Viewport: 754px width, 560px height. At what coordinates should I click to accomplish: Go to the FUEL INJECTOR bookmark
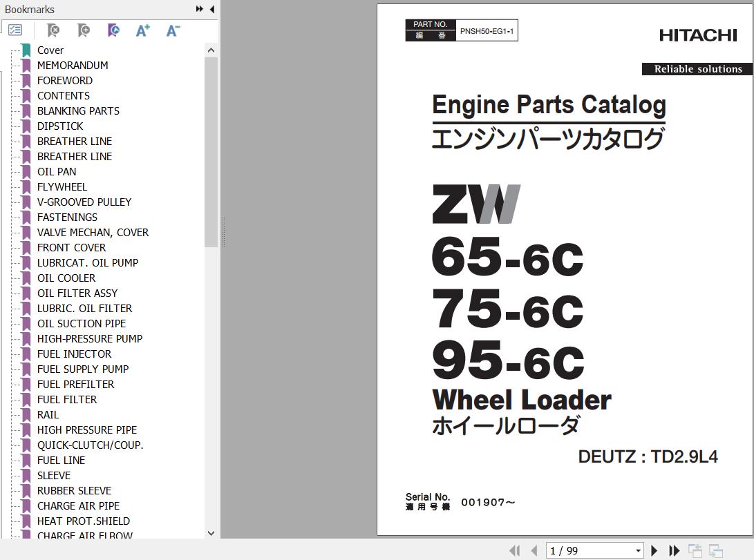74,354
